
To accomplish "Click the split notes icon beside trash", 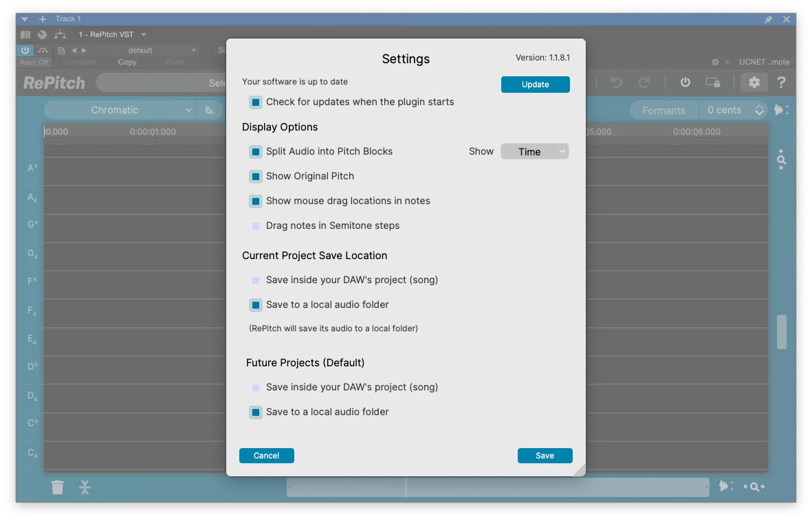I will (x=85, y=487).
